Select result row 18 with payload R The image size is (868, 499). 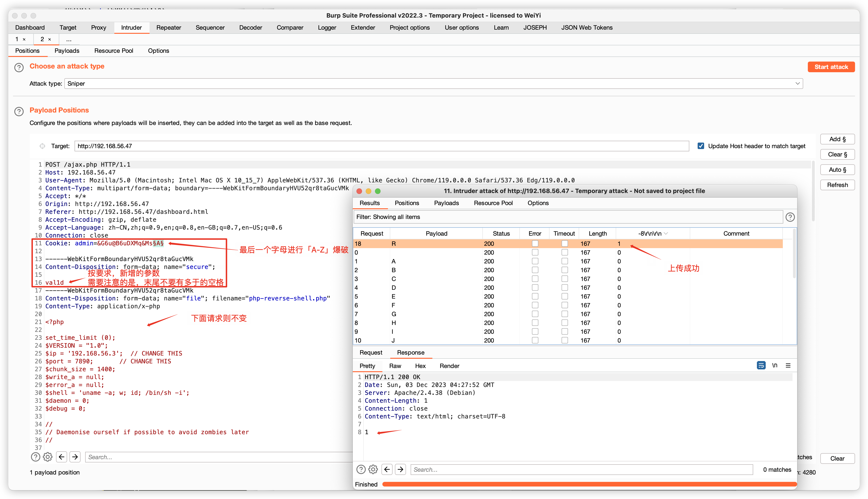[x=568, y=243]
